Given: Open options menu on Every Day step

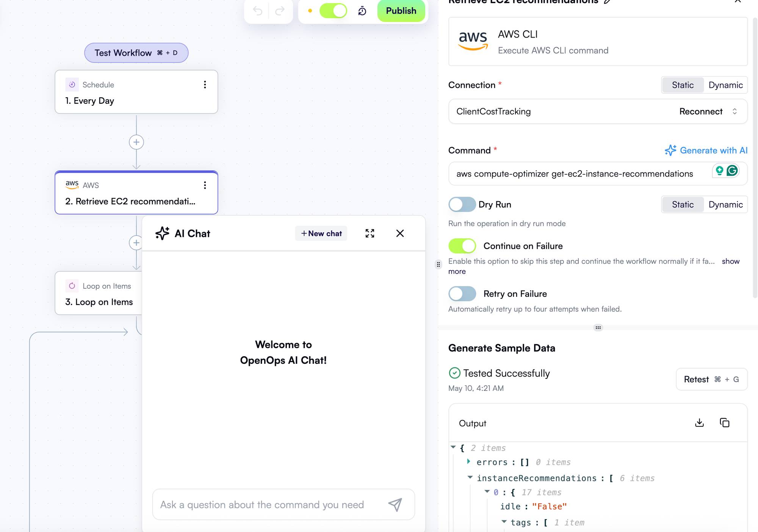Looking at the screenshot, I should tap(205, 84).
